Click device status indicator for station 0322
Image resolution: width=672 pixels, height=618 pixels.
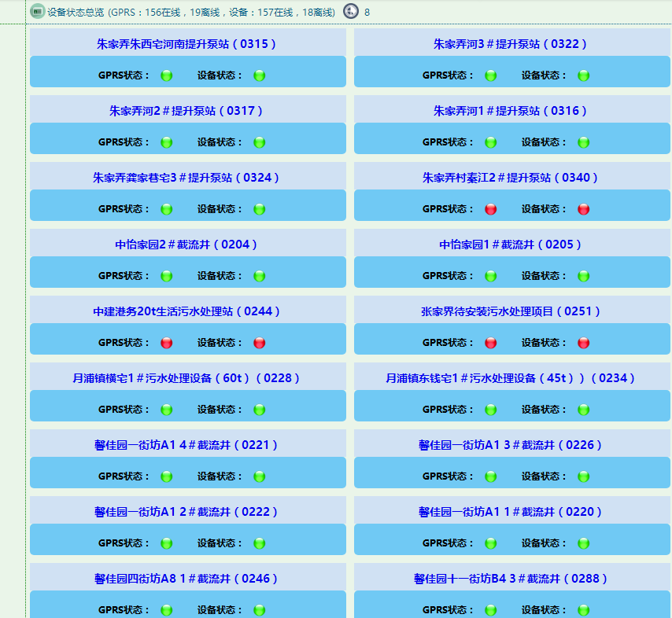tap(583, 75)
